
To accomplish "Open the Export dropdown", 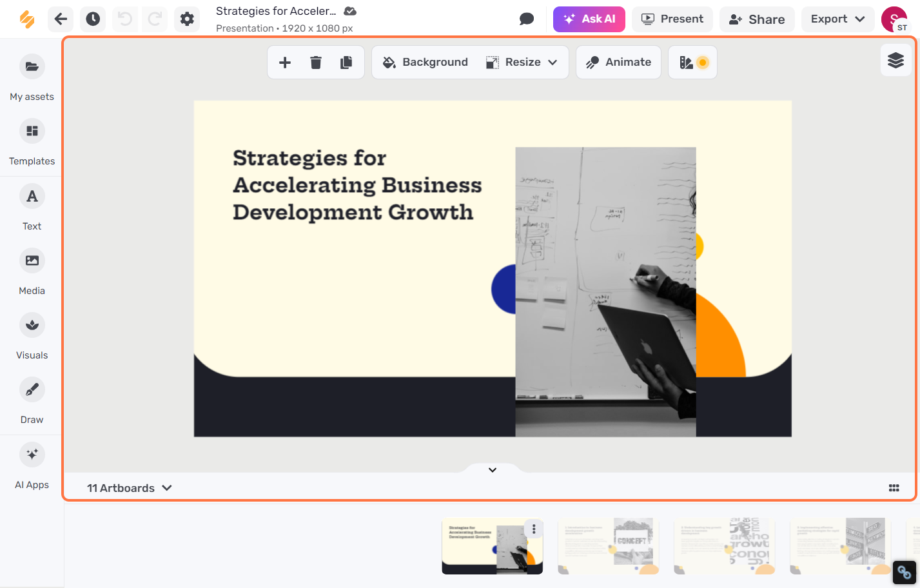I will (x=838, y=19).
